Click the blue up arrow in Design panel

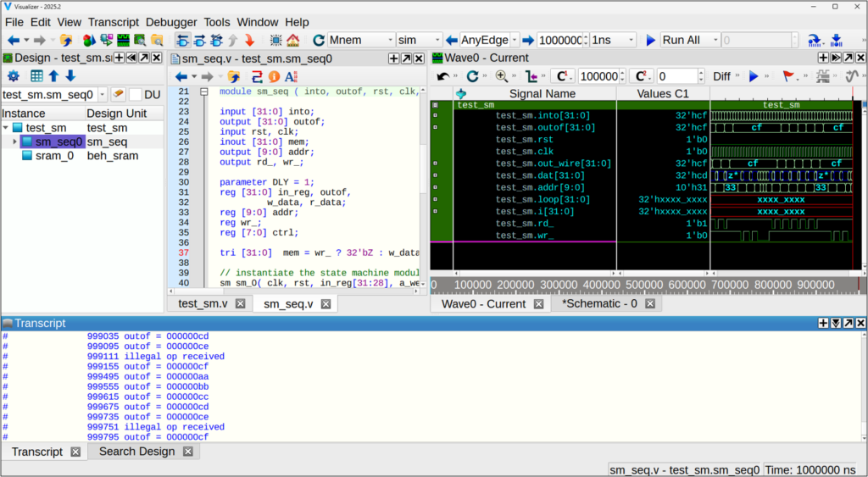point(53,75)
